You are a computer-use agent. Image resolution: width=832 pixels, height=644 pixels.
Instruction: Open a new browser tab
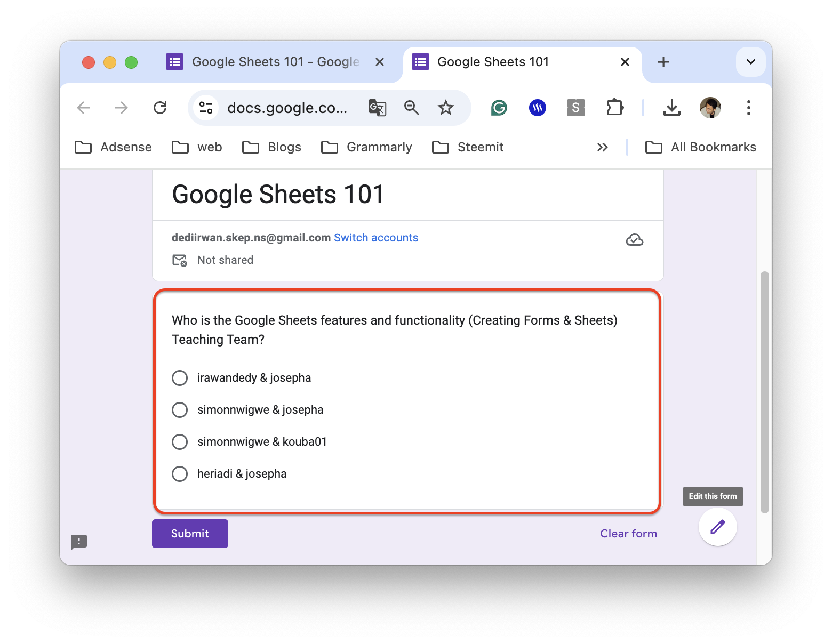[663, 62]
